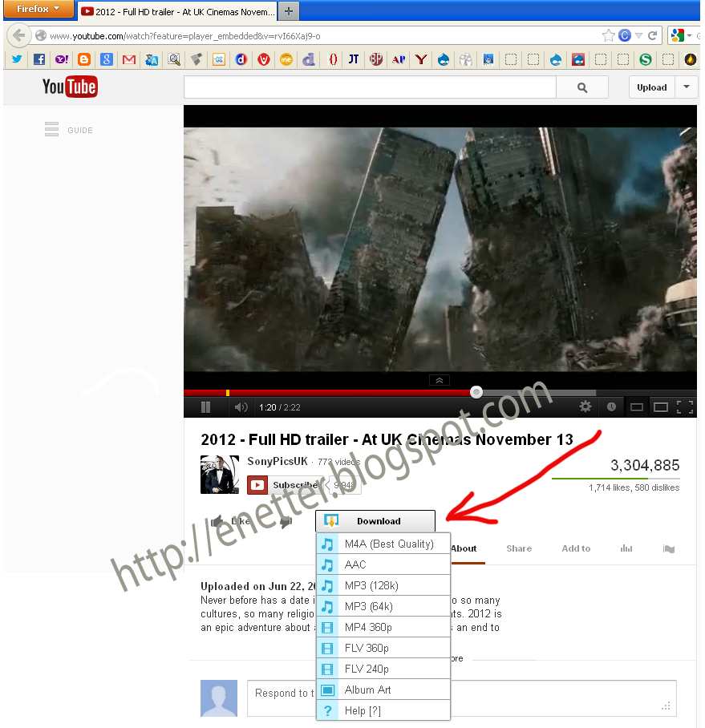
Task: Click the report flag icon
Action: (669, 548)
